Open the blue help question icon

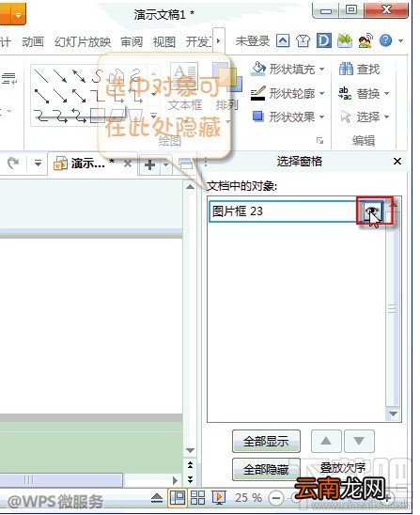click(385, 40)
